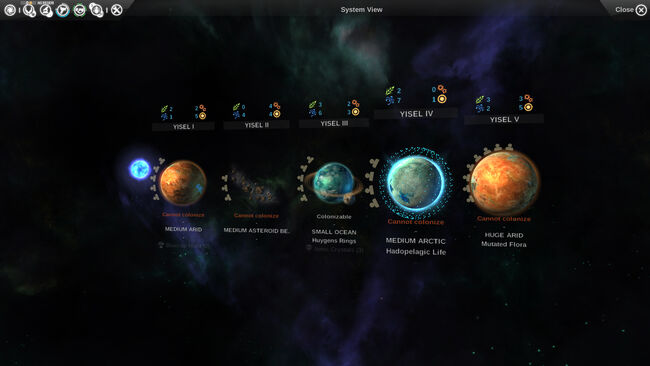
Task: Select the huge arid planet Yisel V
Action: (504, 182)
